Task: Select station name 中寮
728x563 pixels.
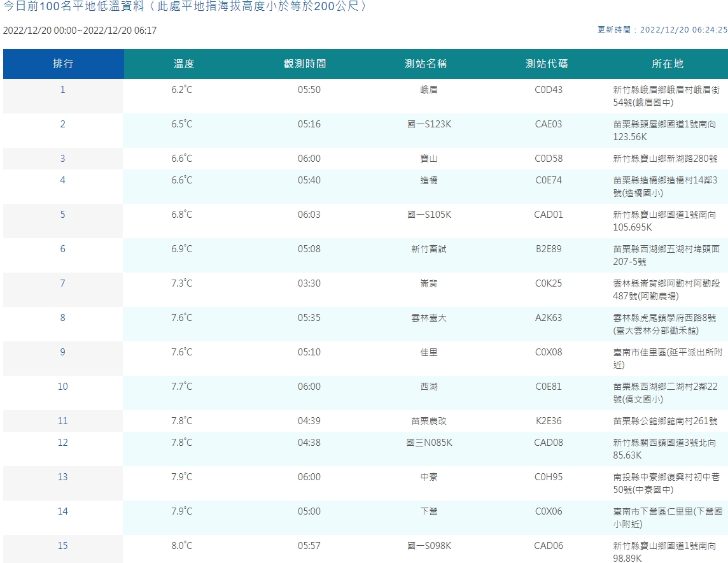Action: tap(428, 477)
